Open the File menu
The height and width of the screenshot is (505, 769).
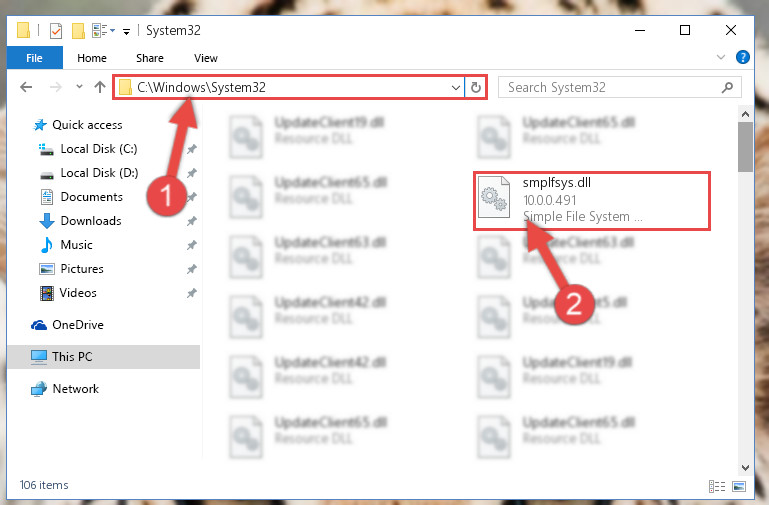coord(34,58)
